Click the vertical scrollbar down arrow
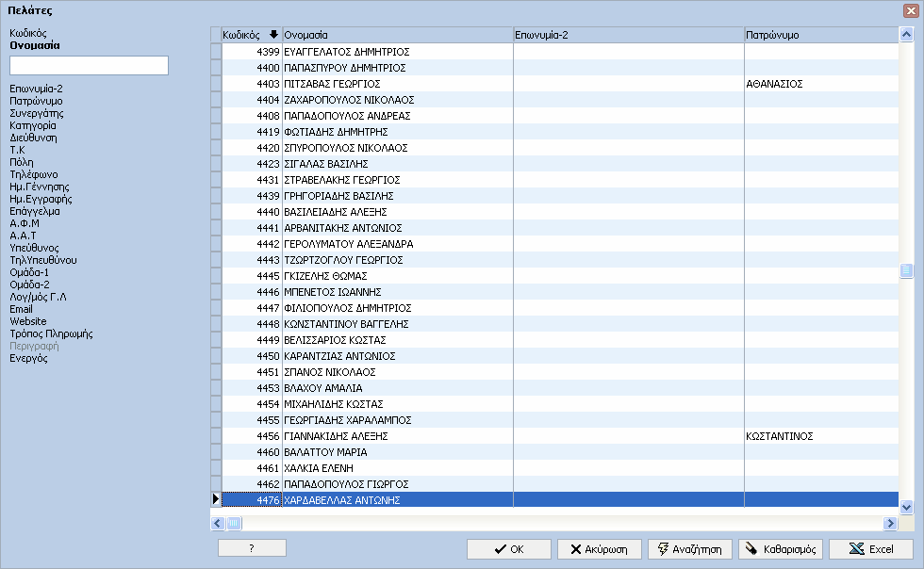The height and width of the screenshot is (569, 924). (x=906, y=507)
